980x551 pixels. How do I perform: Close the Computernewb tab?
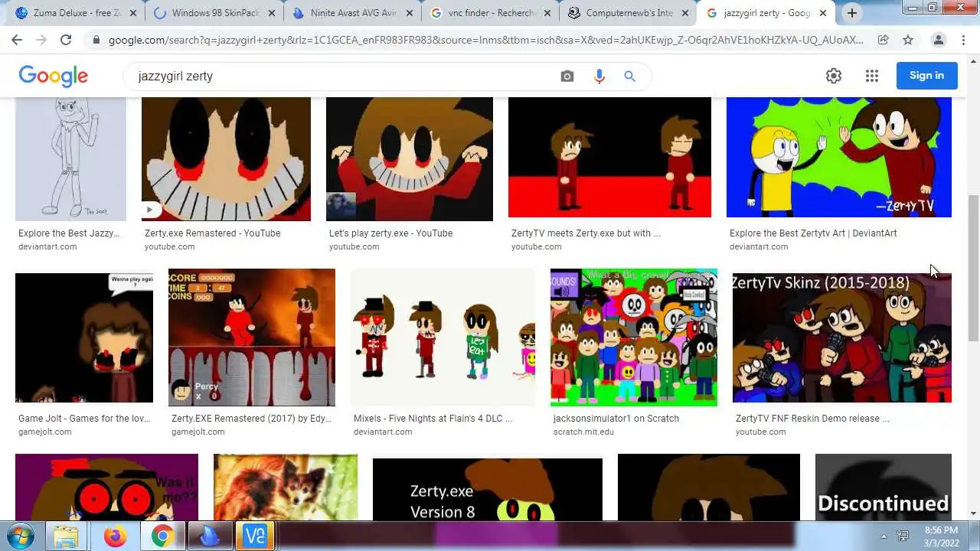point(686,13)
